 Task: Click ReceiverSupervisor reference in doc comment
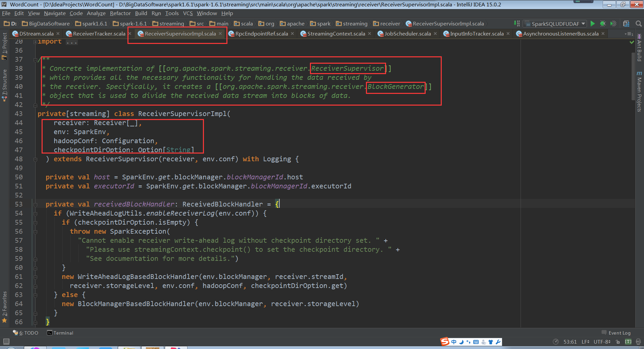[347, 68]
